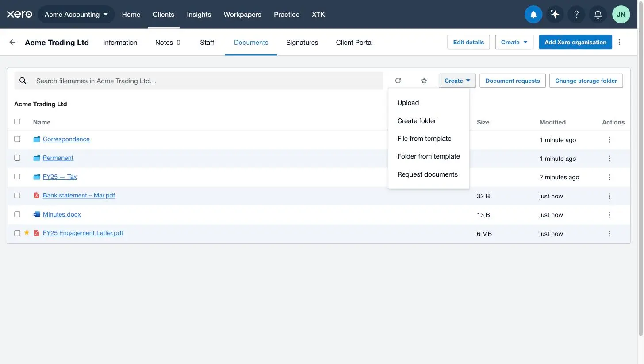Click PDF icon of FY25 Engagement Letter.pdf
This screenshot has width=644, height=364.
tap(37, 233)
